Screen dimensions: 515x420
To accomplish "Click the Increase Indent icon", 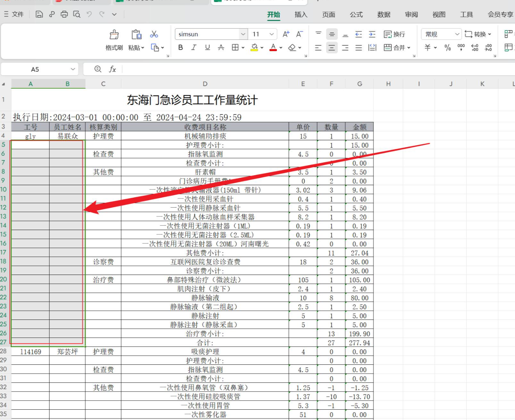I will 372,34.
